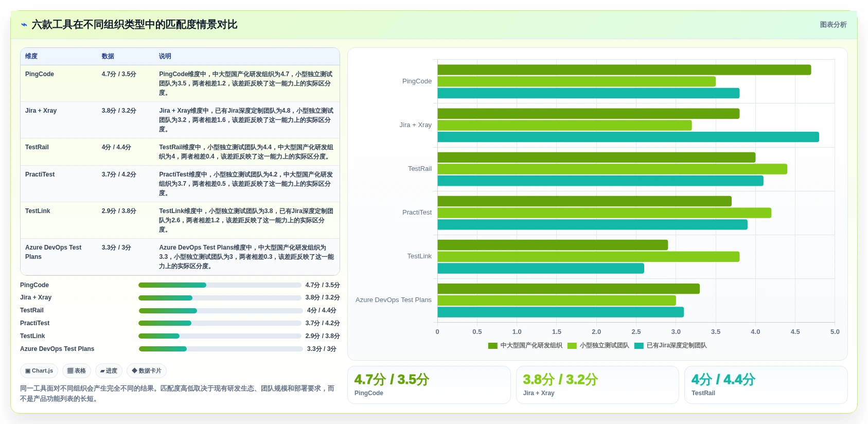Open the Jira + Xray 3.8分 / 3.2分 card
Image resolution: width=868 pixels, height=424 pixels.
click(597, 385)
